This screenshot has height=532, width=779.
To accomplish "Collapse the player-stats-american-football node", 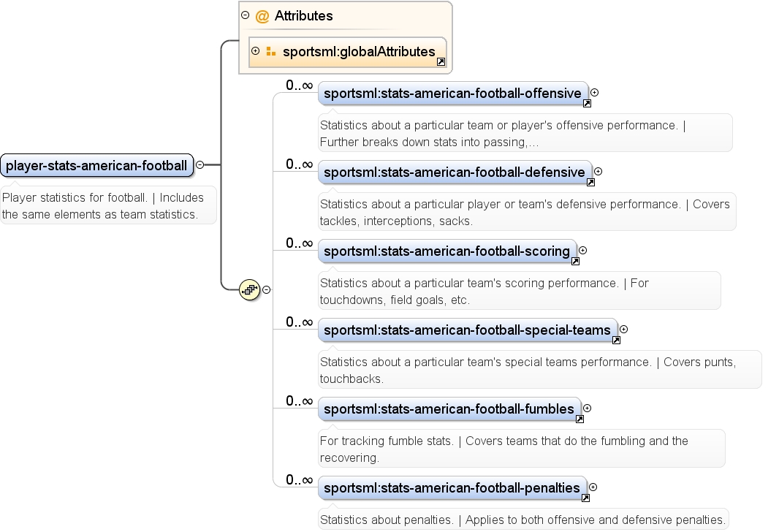I will 199,165.
